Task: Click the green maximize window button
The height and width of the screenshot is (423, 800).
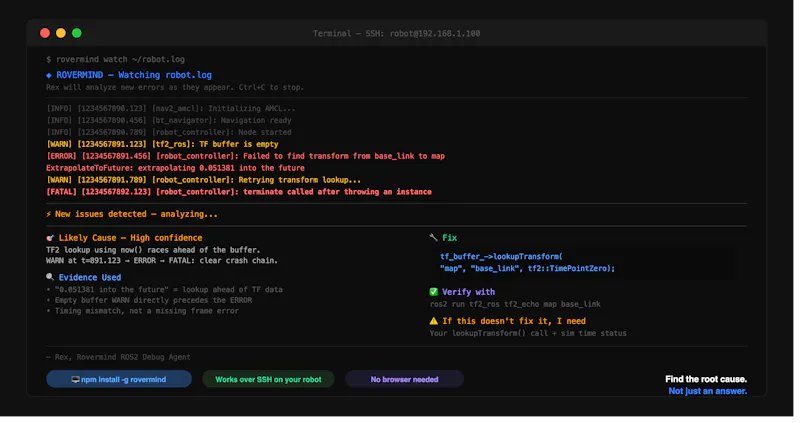Action: click(77, 33)
